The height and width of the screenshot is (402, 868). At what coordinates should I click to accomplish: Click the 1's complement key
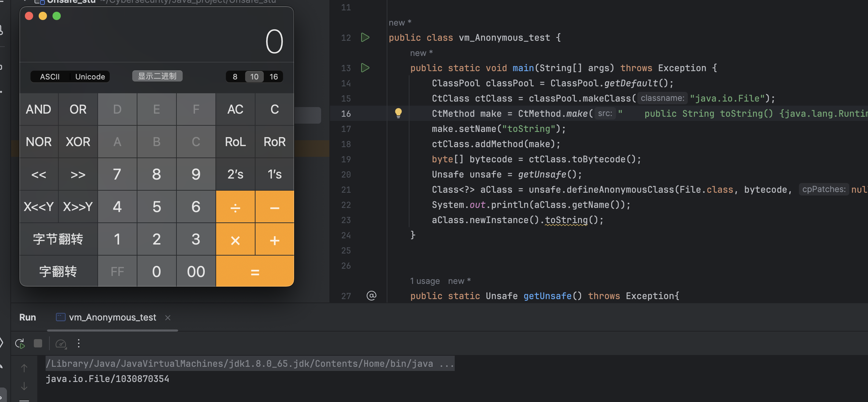(x=275, y=174)
